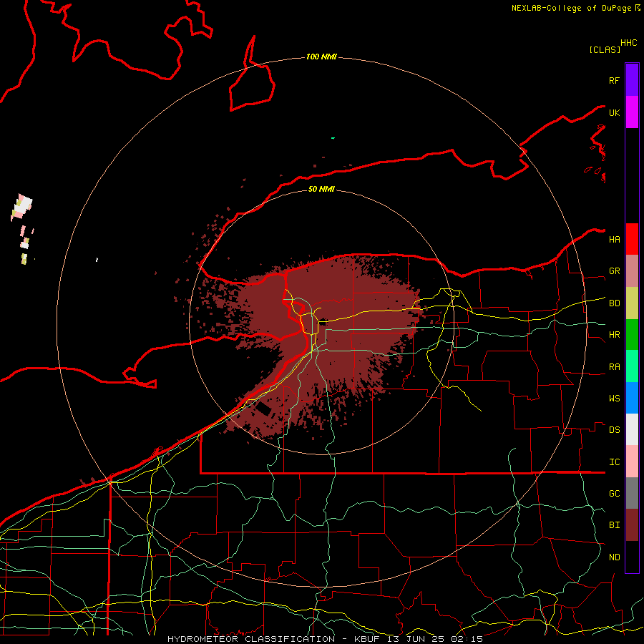Click the UK legend label

(x=614, y=112)
